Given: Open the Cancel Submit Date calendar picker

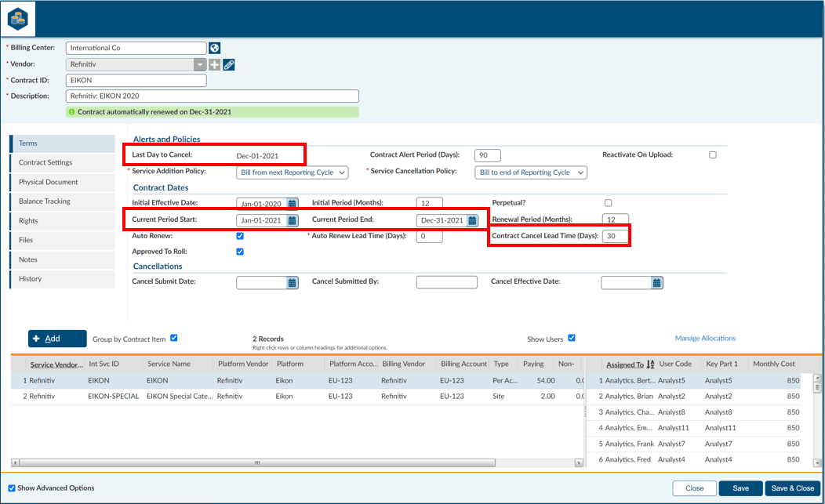Looking at the screenshot, I should 292,283.
